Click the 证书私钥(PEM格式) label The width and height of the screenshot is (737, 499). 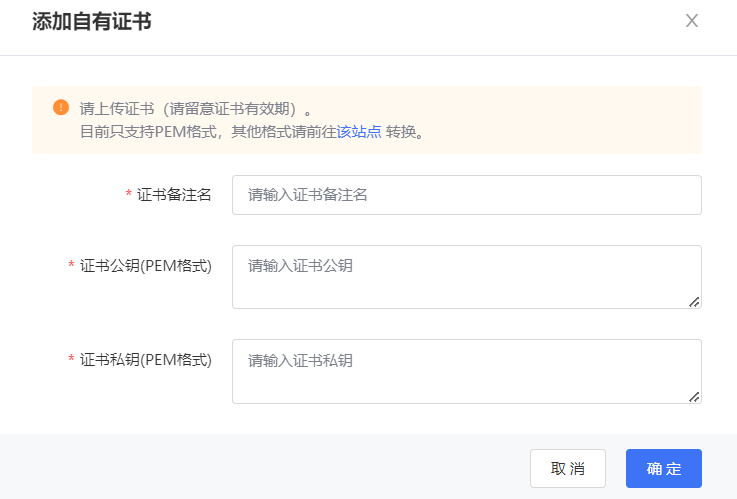click(x=146, y=360)
